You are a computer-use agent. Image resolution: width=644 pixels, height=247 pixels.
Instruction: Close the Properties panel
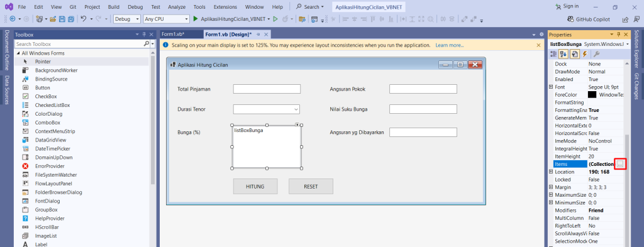point(626,35)
